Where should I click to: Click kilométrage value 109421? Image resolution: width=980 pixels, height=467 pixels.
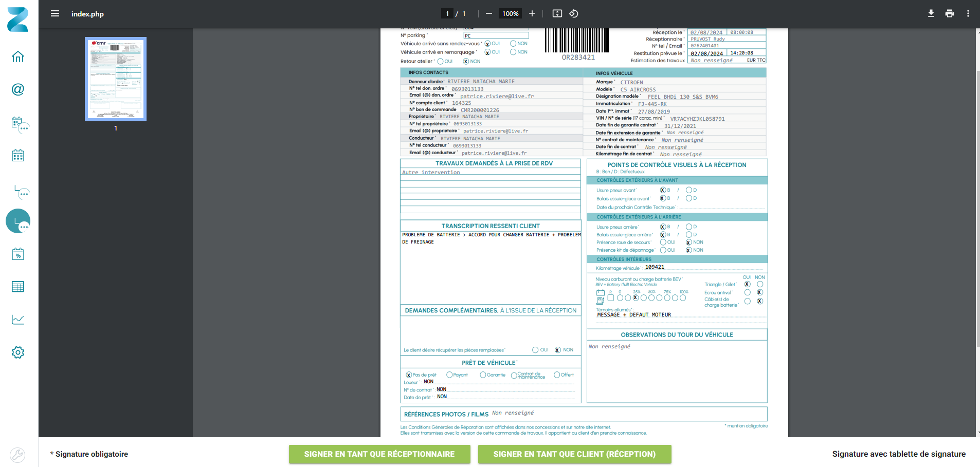point(655,267)
